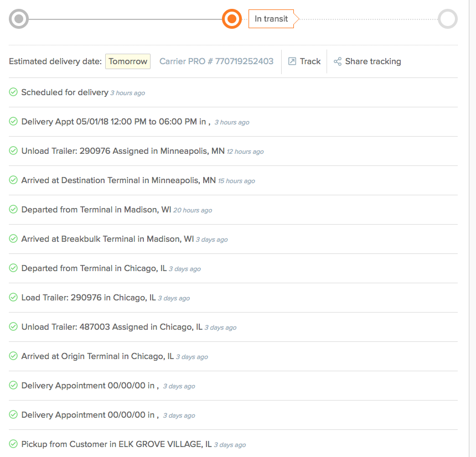Click the check icon for Unload Trailer: 487003
The height and width of the screenshot is (457, 476).
point(13,327)
